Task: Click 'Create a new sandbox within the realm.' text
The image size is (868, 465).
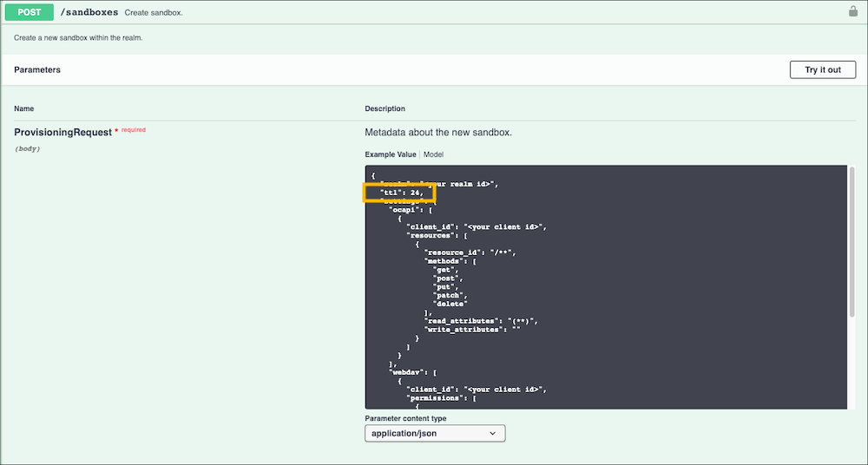Action: pos(78,38)
